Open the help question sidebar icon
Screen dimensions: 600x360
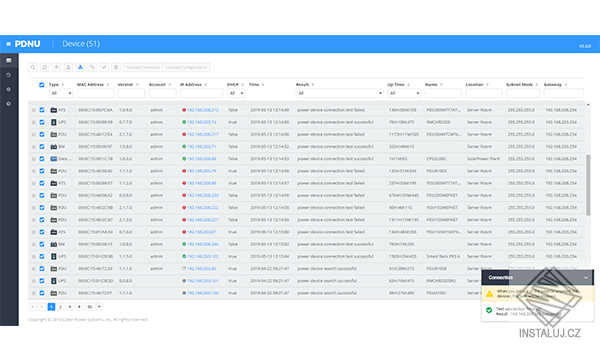point(8,104)
